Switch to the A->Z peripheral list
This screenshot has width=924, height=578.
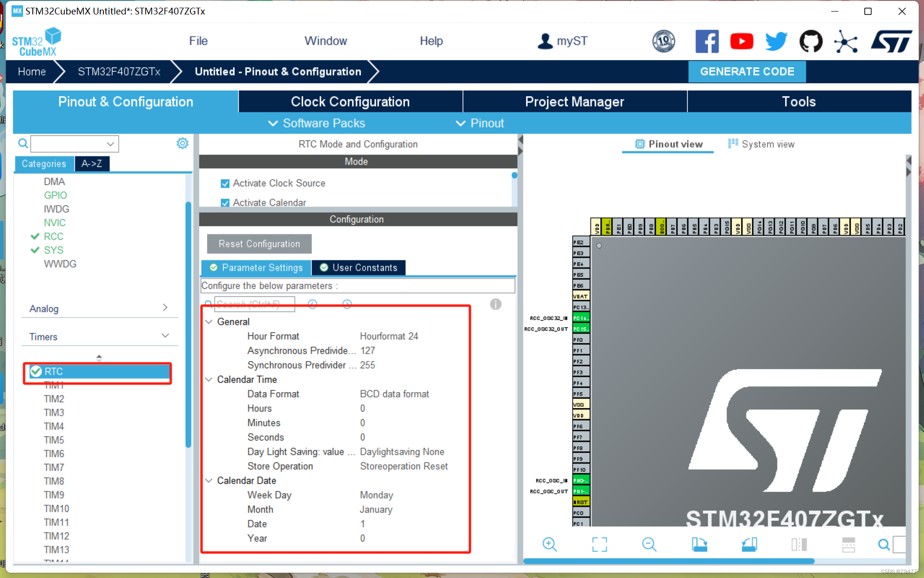(92, 164)
